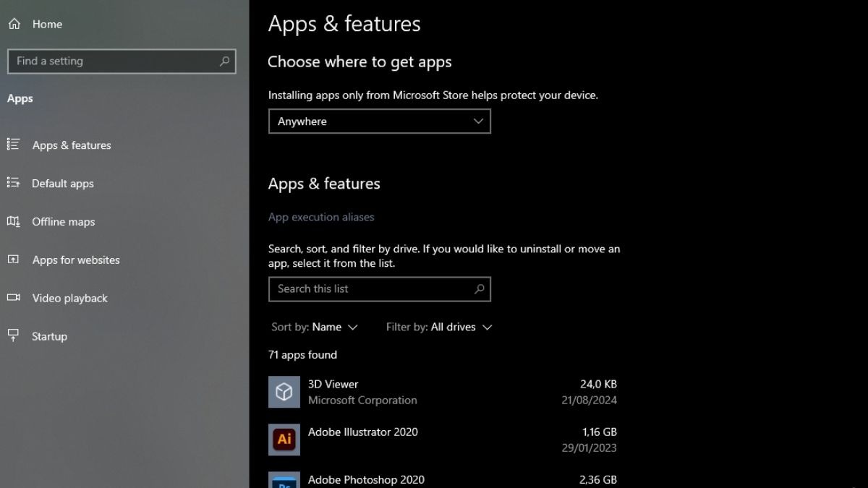The height and width of the screenshot is (488, 868).
Task: Click the Video playback sidebar icon
Action: click(13, 298)
